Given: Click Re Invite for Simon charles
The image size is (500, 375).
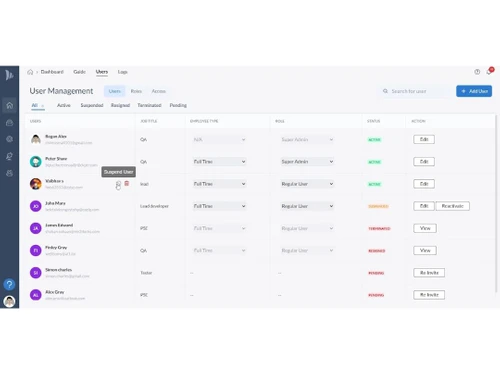Looking at the screenshot, I should pyautogui.click(x=429, y=273).
